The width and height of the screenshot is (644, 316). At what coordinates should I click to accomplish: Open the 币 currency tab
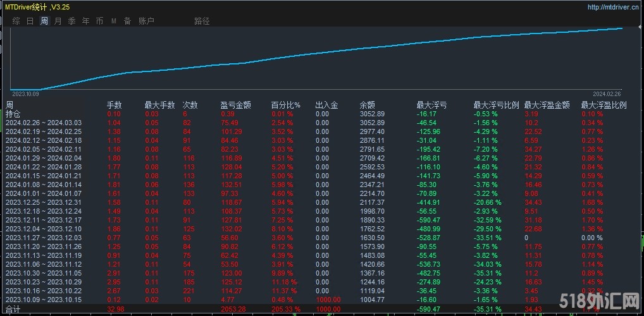point(100,21)
